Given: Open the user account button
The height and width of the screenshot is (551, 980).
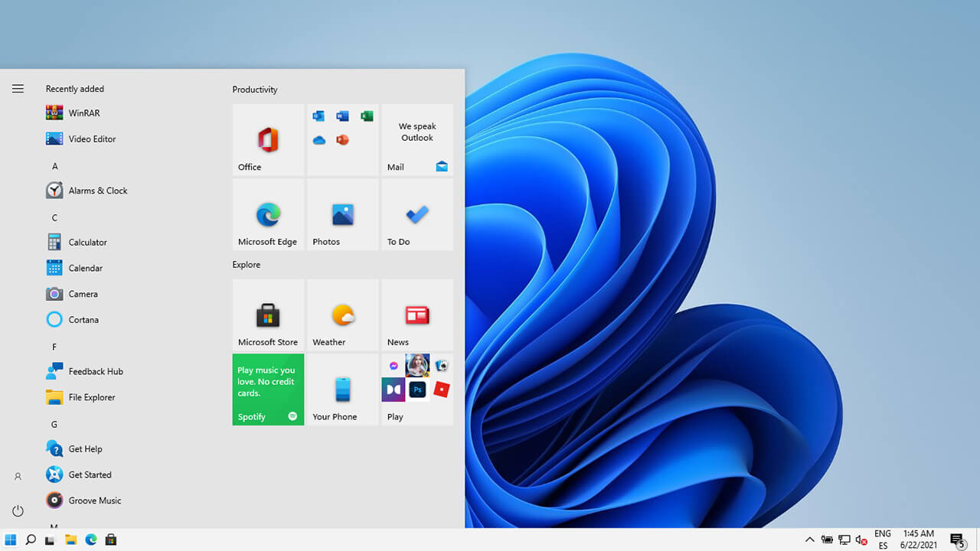Looking at the screenshot, I should coord(18,477).
